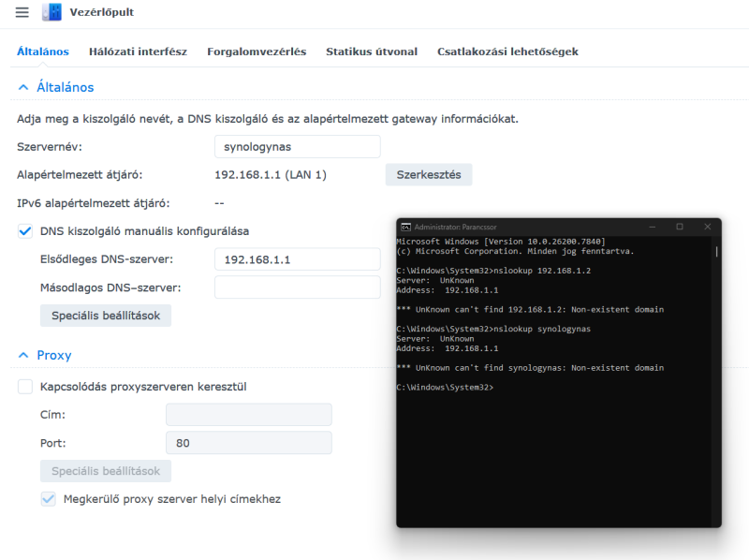Click the Vezérlőpult control panel icon

(x=51, y=12)
